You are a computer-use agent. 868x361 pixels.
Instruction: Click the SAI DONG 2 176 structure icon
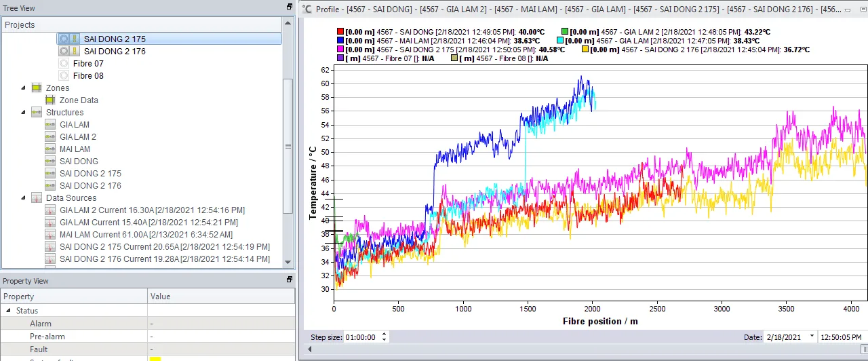point(50,186)
